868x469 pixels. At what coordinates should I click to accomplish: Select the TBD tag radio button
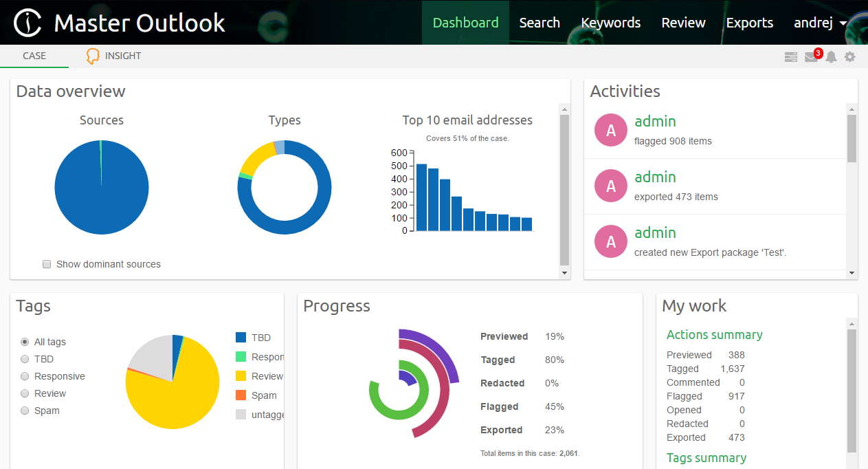[x=25, y=359]
